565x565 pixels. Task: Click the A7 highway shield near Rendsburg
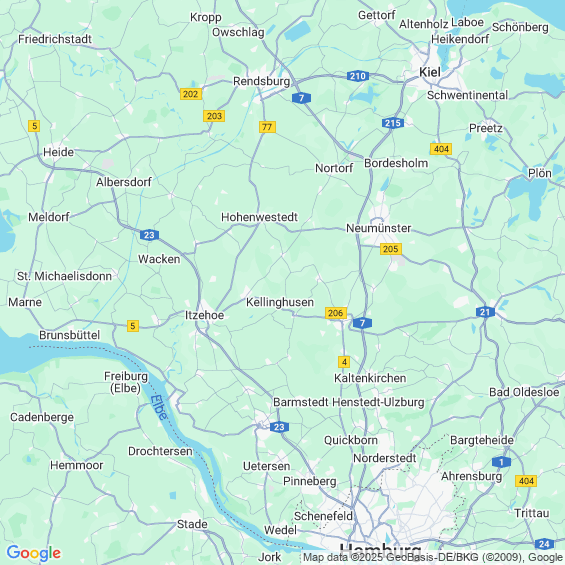(x=301, y=98)
